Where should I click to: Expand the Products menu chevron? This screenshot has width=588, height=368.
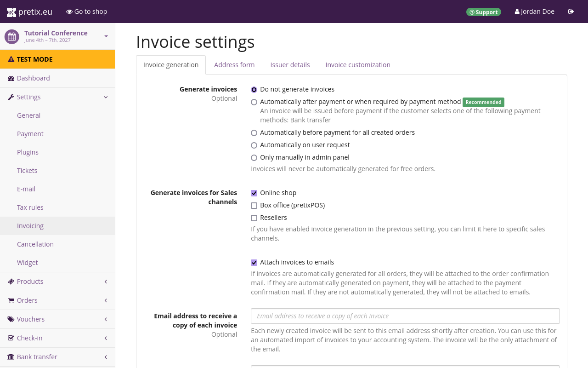tap(106, 282)
